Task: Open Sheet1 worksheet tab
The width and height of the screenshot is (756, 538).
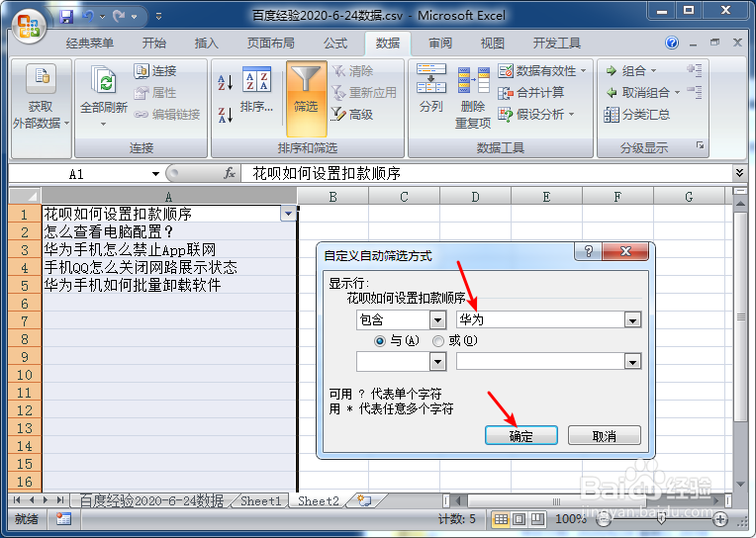Action: pos(260,500)
